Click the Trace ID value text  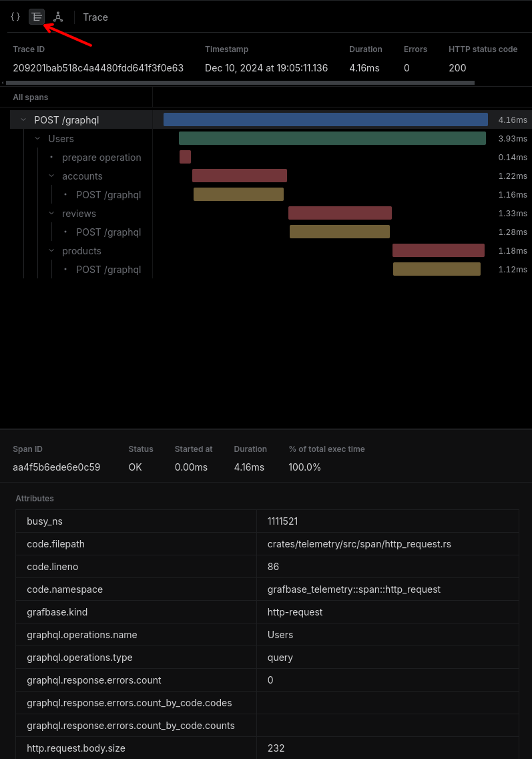click(98, 68)
